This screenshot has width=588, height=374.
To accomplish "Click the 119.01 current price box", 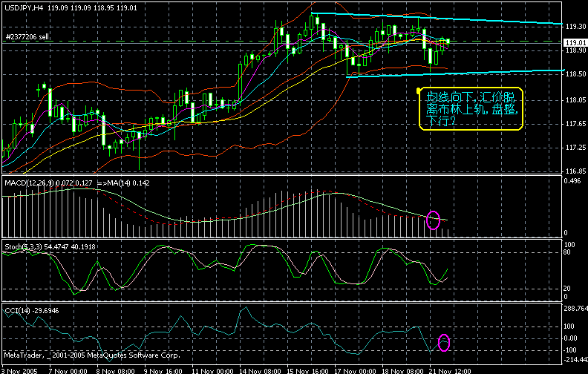I will (x=575, y=43).
